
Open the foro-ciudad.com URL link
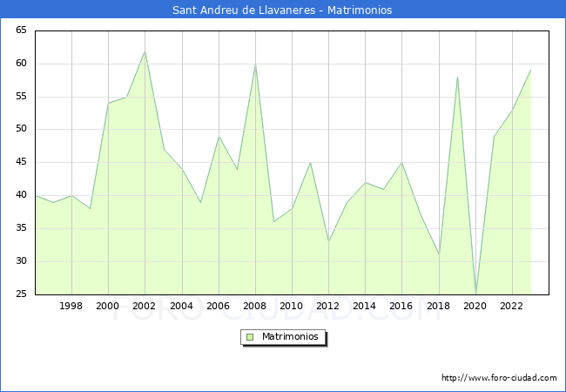[499, 378]
